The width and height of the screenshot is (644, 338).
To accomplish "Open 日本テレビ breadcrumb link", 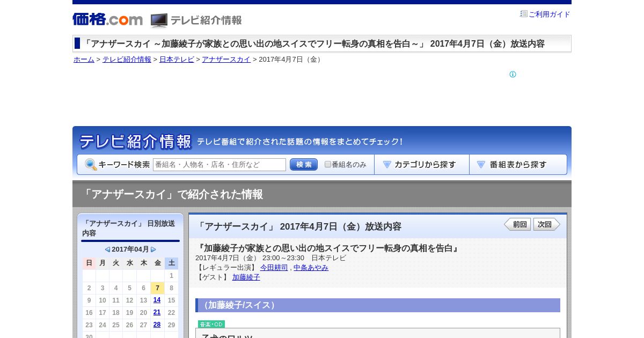I will click(x=177, y=60).
